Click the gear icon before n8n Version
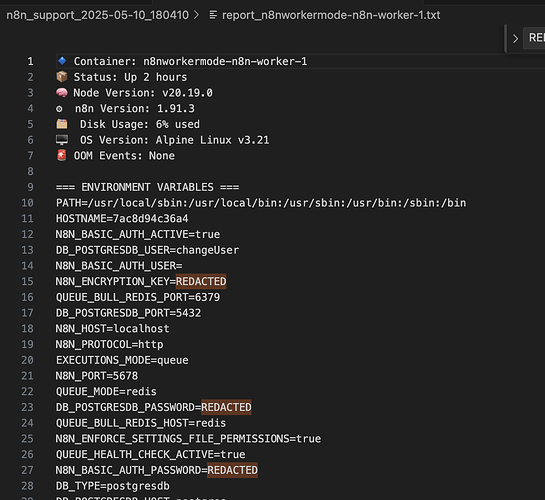Image resolution: width=545 pixels, height=500 pixels. [59, 109]
